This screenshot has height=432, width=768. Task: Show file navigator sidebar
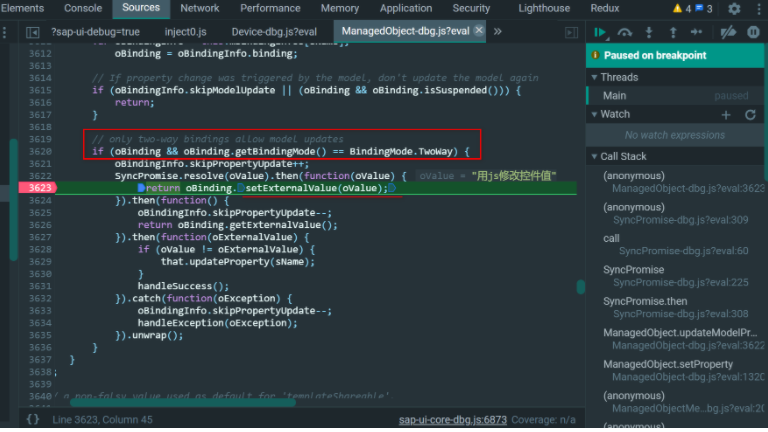click(32, 32)
